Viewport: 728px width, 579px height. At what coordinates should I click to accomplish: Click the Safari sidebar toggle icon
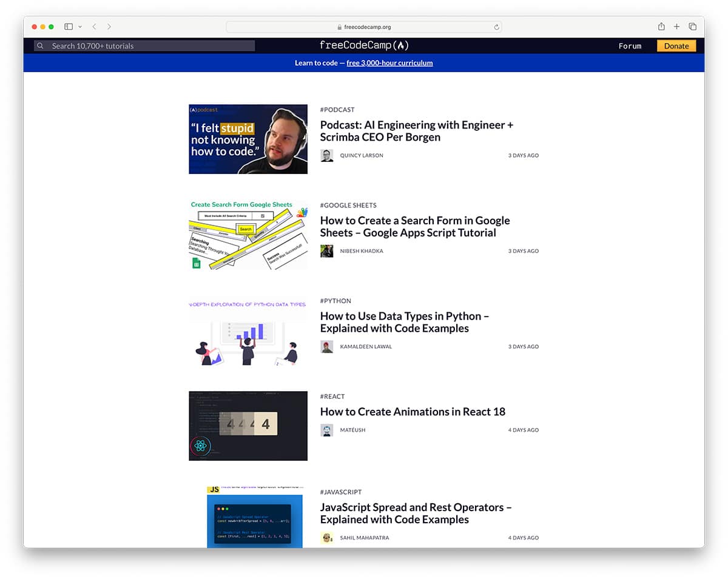[x=69, y=27]
